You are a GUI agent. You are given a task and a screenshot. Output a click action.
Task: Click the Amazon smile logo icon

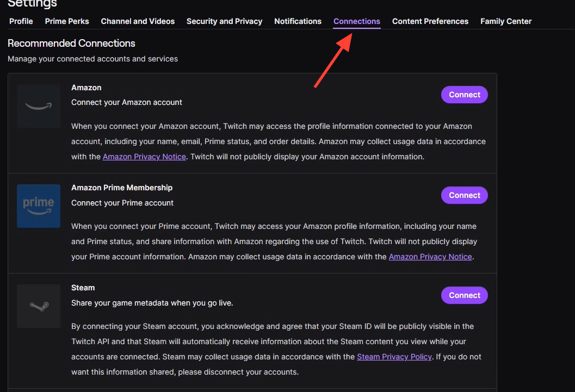click(x=39, y=106)
